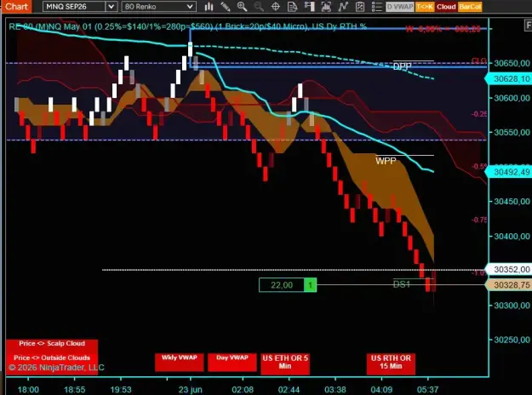Click the 22,00 order quantity marker
This screenshot has height=395, width=532.
coord(282,285)
